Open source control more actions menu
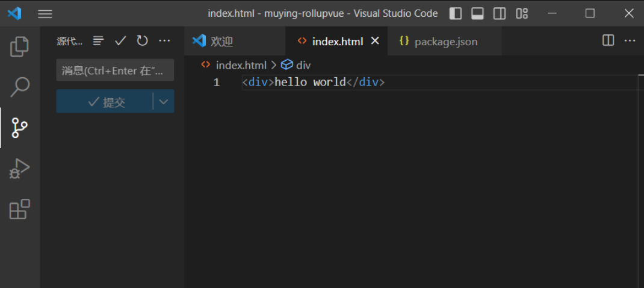The image size is (644, 288). (x=164, y=41)
